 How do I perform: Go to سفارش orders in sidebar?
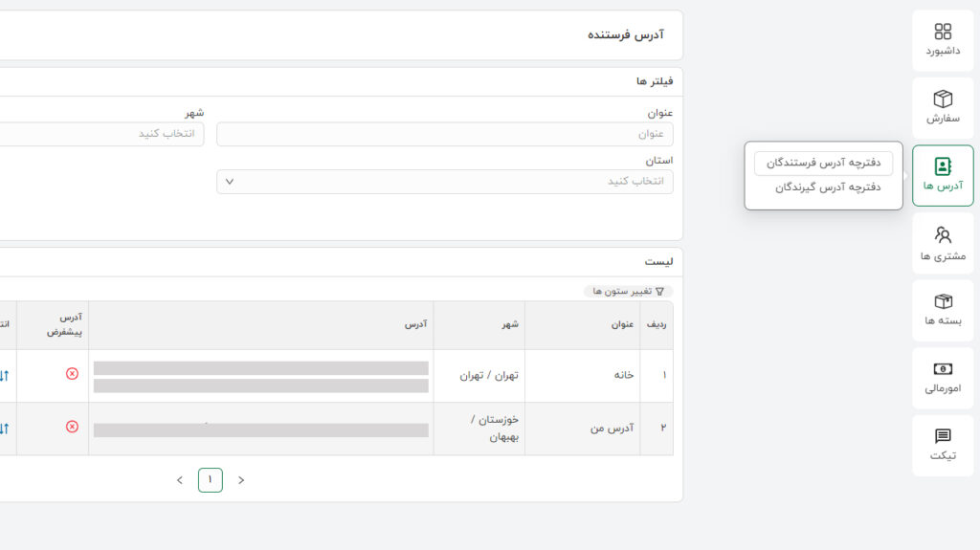tap(943, 107)
